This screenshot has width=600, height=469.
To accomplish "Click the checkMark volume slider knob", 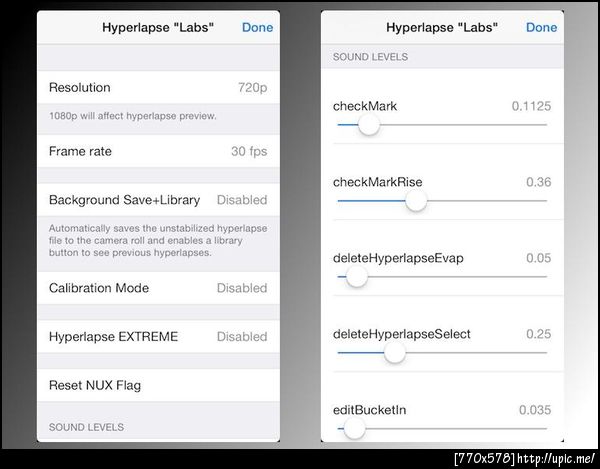I will (369, 125).
